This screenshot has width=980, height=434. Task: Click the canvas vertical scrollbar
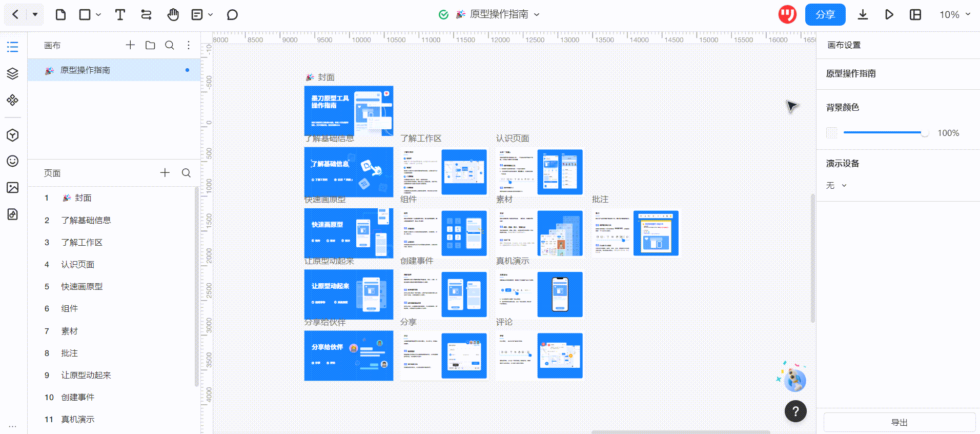(x=813, y=258)
